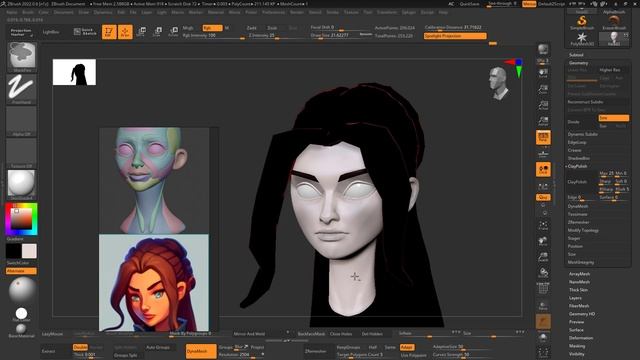Click the Projection Master button
Image resolution: width=640 pixels, height=360 pixels.
click(x=21, y=32)
